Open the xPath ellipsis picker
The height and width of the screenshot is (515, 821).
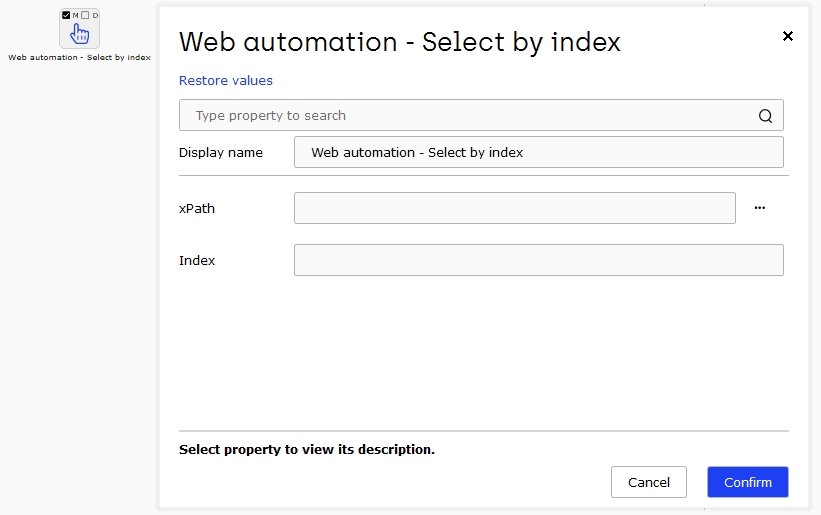760,208
